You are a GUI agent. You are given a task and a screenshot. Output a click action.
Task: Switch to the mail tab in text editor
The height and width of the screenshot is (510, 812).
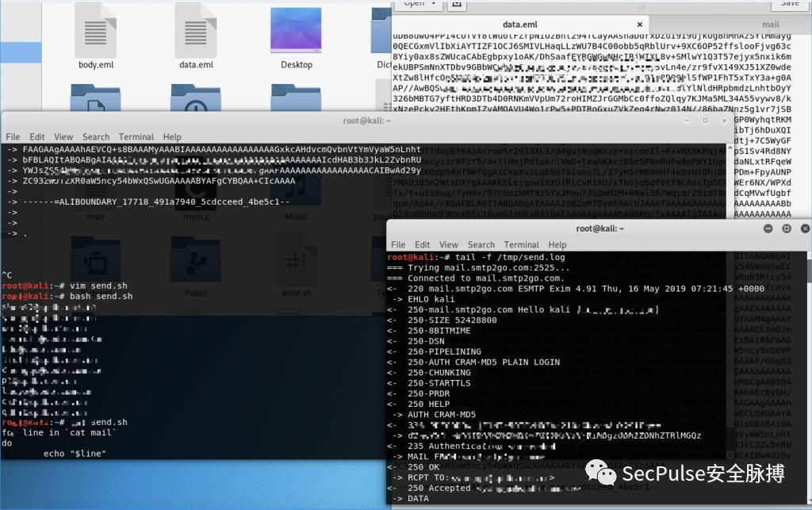coord(770,25)
